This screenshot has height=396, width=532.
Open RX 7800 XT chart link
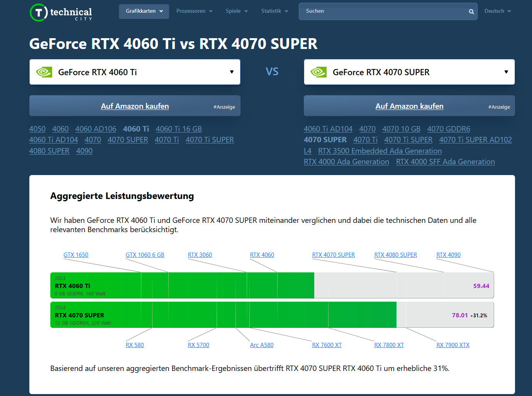[x=389, y=345]
